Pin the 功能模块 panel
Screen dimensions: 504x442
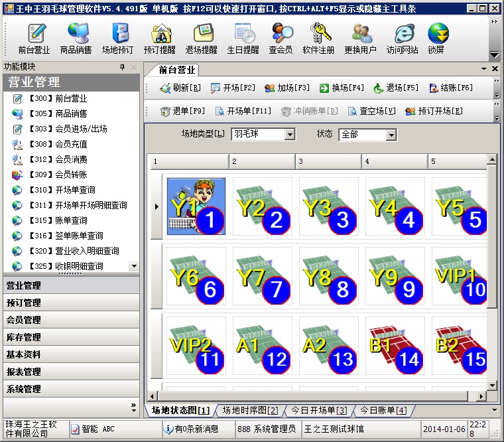(122, 68)
